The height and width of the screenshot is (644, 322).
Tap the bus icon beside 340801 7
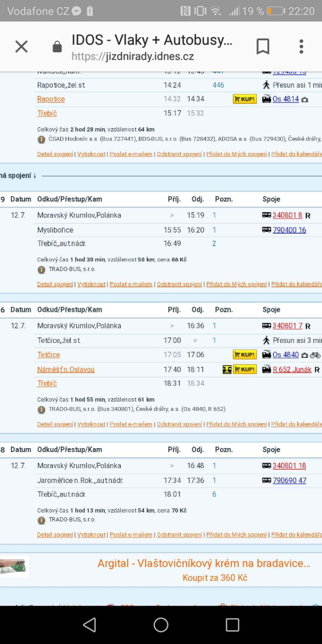(267, 326)
